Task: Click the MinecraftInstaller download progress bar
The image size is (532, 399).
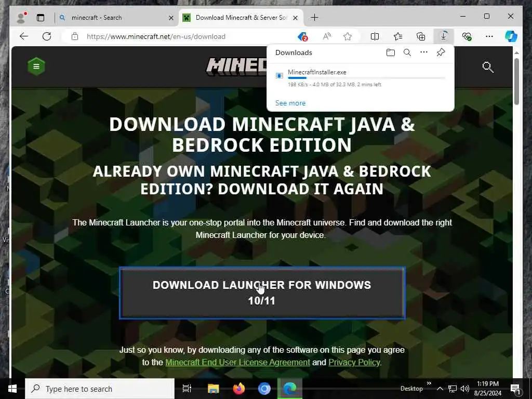Action: (x=366, y=78)
